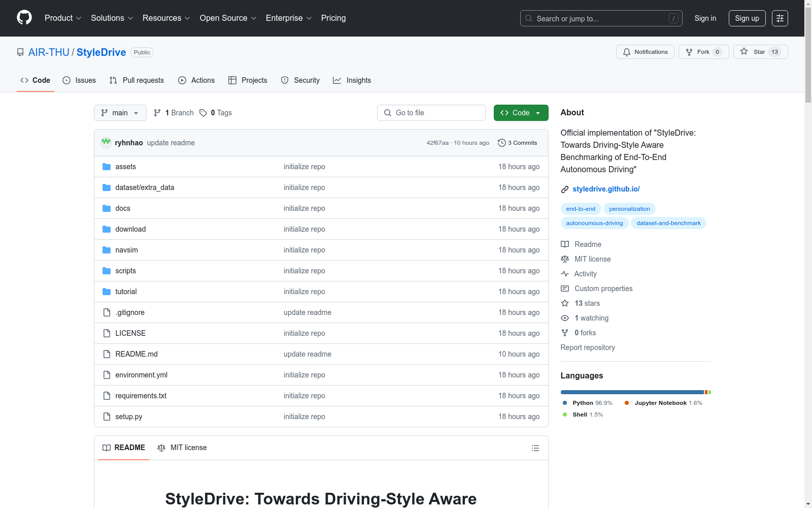812x508 pixels.
Task: Click the branch icon next to 1 Branch
Action: 157,113
